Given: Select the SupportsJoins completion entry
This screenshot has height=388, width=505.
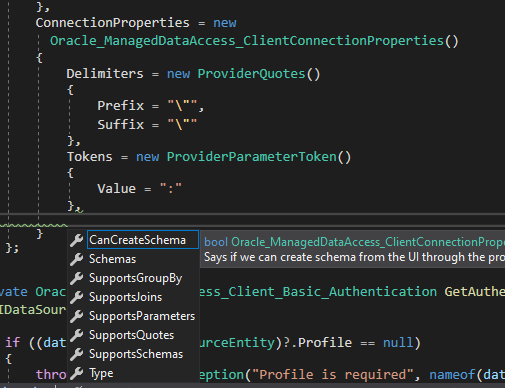Looking at the screenshot, I should click(x=125, y=297).
